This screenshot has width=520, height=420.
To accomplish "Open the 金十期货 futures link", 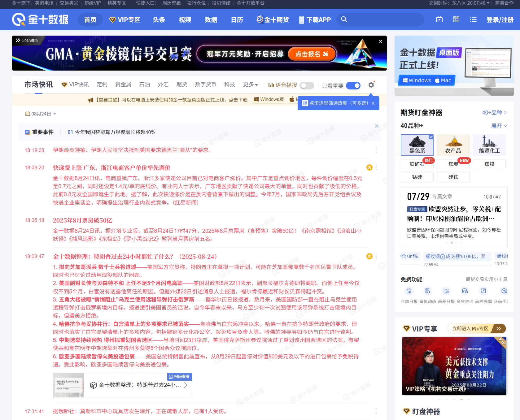I will [x=273, y=19].
